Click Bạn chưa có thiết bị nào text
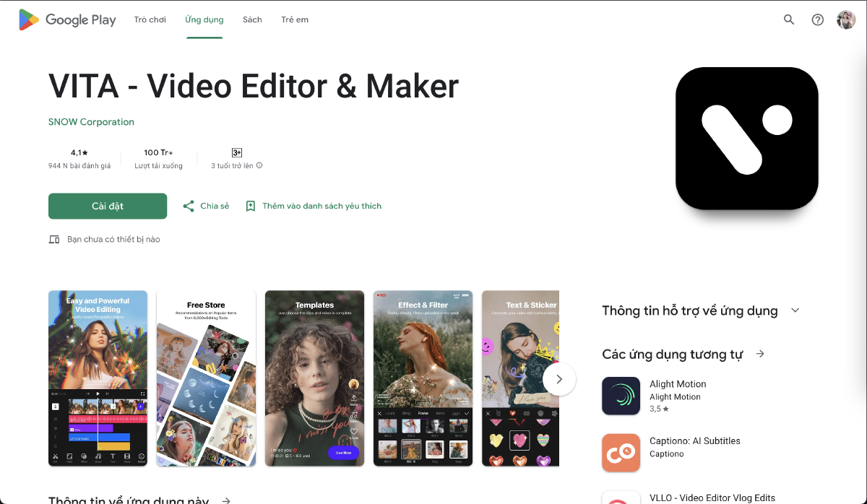Image resolution: width=867 pixels, height=504 pixels. 113,239
